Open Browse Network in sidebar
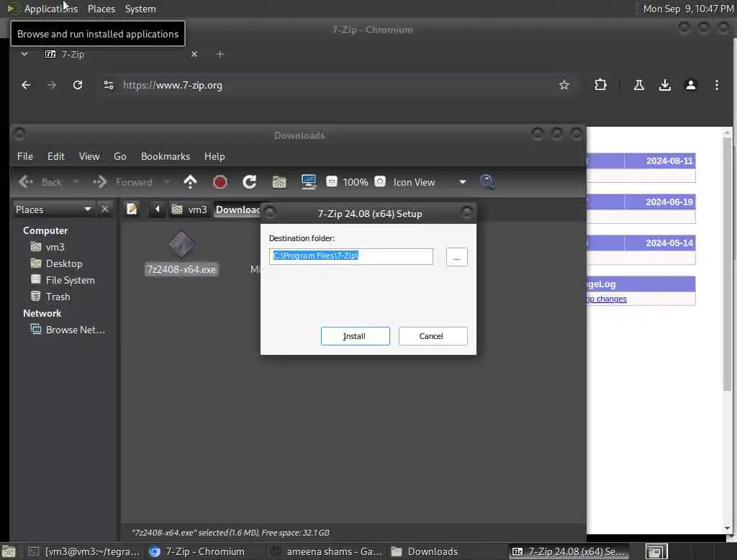 [x=75, y=330]
